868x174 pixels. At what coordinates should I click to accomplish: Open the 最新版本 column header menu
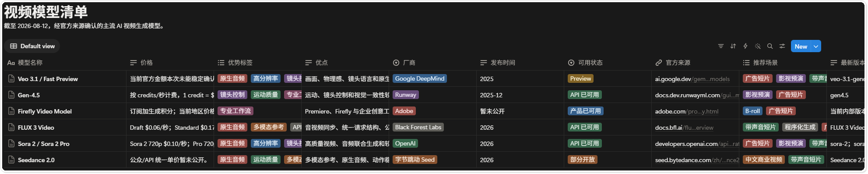pyautogui.click(x=846, y=63)
